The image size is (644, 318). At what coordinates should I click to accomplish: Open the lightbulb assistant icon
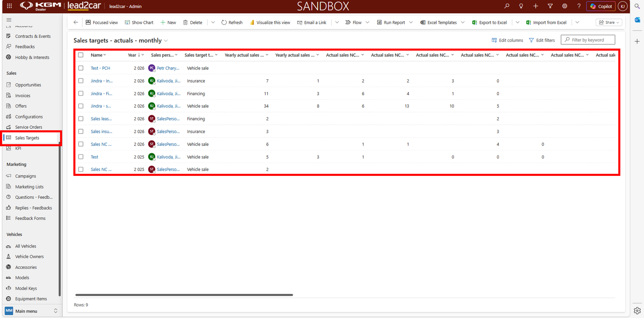pyautogui.click(x=521, y=6)
